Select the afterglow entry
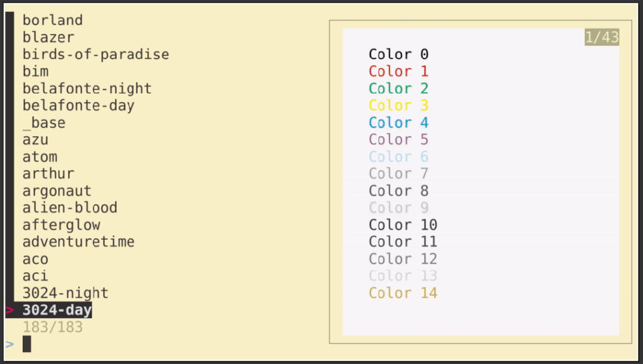 pyautogui.click(x=62, y=225)
